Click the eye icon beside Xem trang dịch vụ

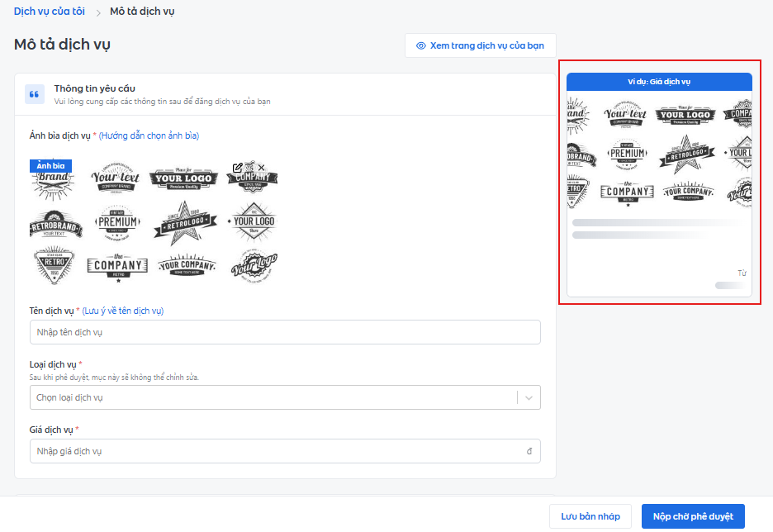pos(420,45)
